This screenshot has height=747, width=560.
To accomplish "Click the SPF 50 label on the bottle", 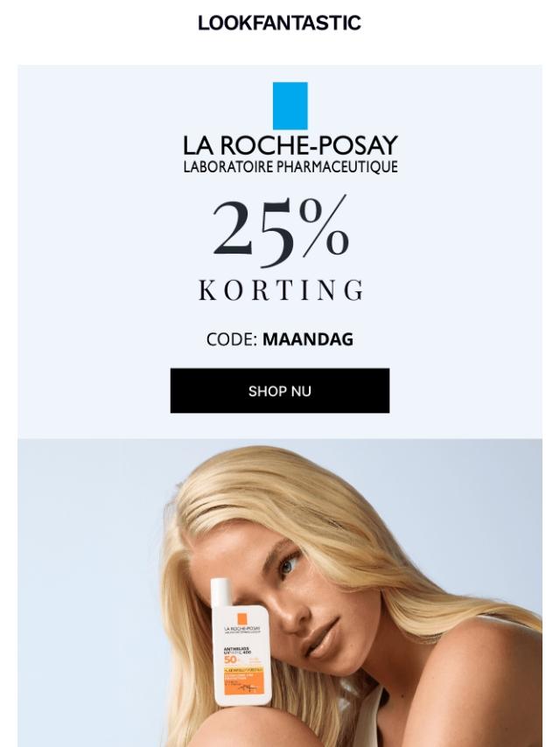I will tap(231, 660).
